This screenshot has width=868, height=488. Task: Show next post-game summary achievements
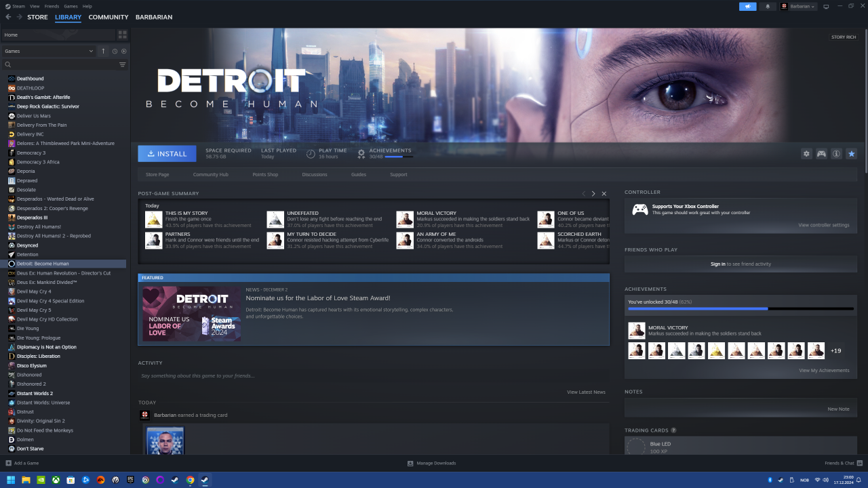[x=593, y=194]
